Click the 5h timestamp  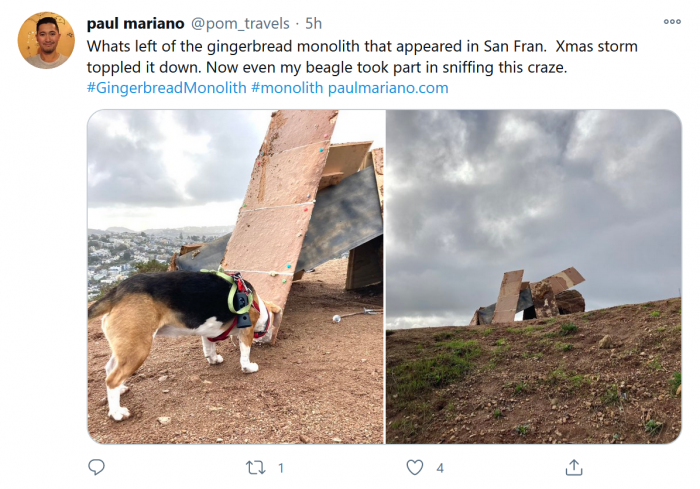[x=313, y=24]
